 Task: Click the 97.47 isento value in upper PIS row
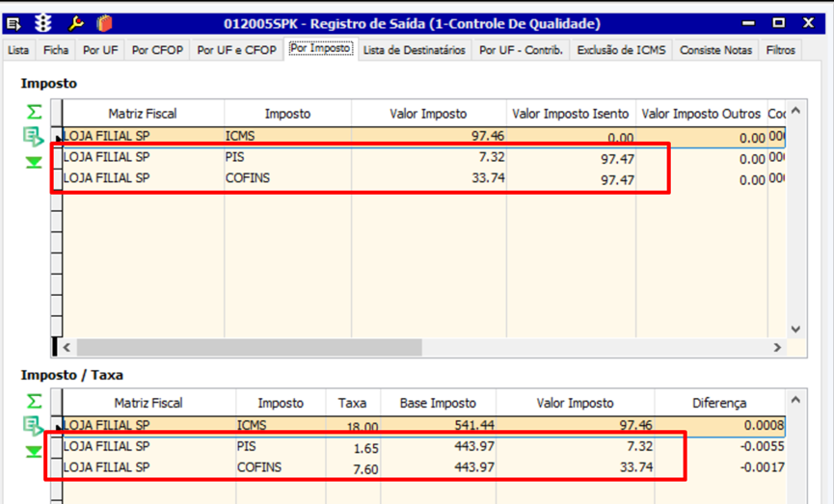point(617,159)
